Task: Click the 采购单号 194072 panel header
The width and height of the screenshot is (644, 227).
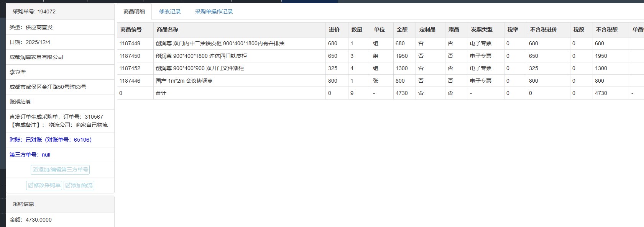Action: tap(34, 11)
